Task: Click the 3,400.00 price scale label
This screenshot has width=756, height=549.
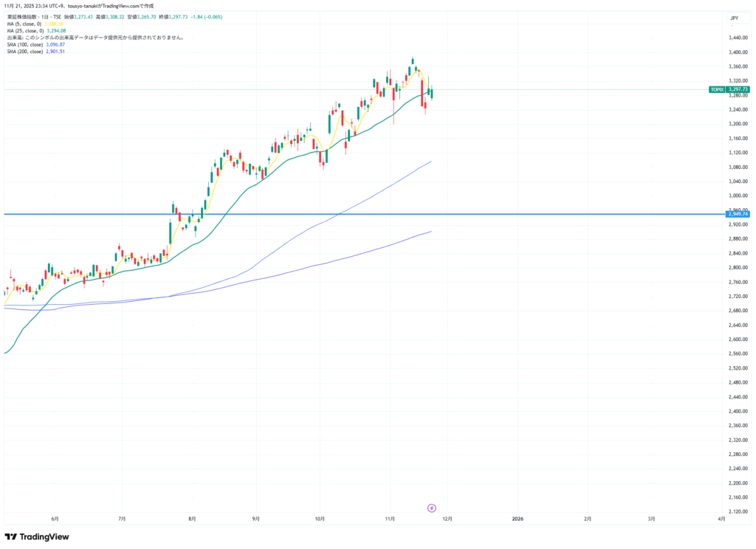Action: coord(738,52)
